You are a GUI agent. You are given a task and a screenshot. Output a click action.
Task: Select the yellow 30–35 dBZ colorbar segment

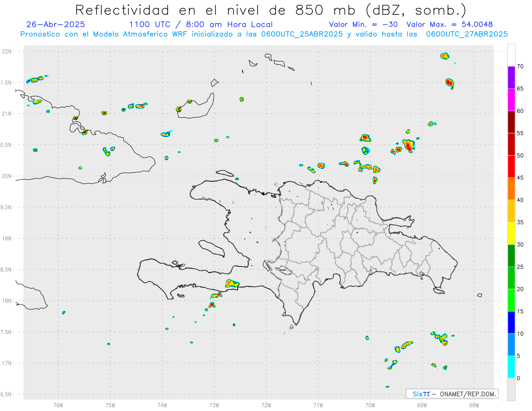(511, 233)
